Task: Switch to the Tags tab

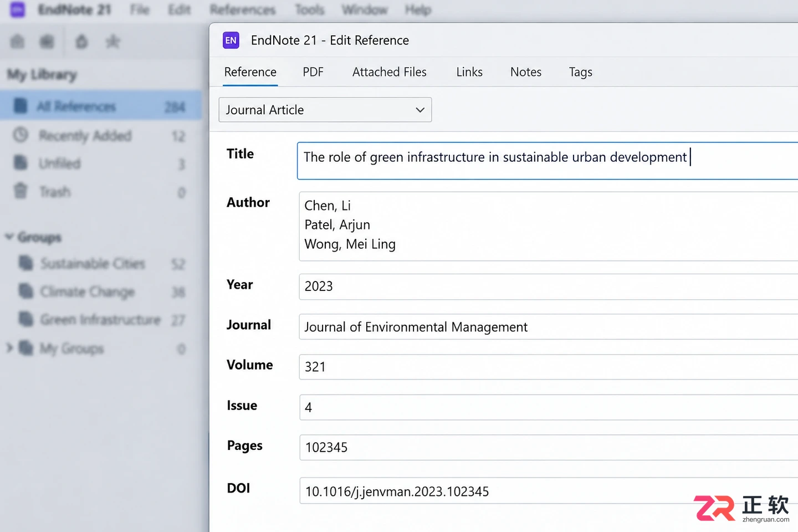Action: [x=581, y=72]
